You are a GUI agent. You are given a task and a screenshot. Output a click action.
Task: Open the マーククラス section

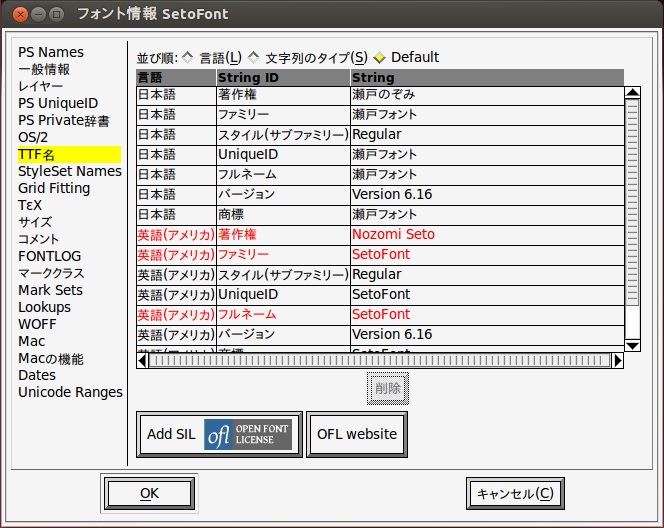tap(51, 273)
